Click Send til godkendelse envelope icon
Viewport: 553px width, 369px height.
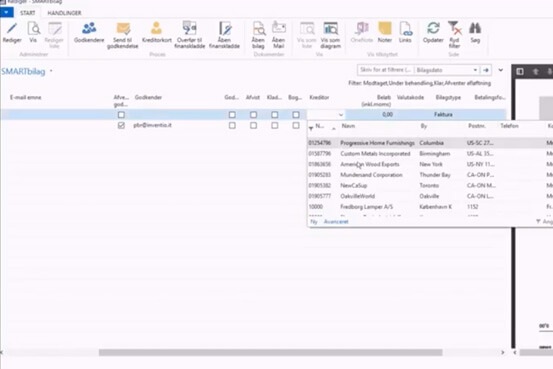123,28
